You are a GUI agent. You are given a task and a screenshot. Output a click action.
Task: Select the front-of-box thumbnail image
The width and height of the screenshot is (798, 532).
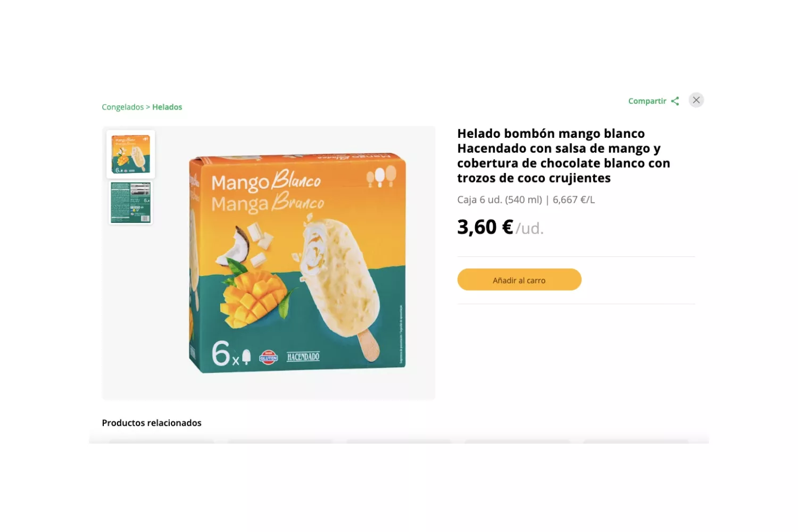(x=131, y=154)
